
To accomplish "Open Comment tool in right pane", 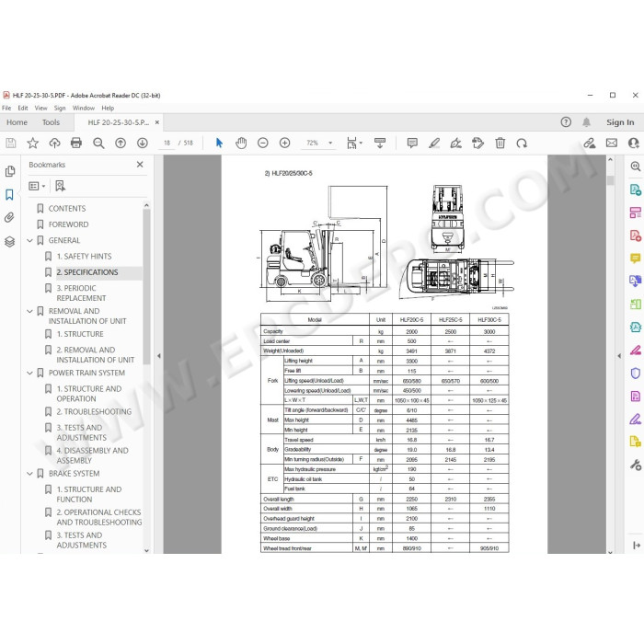I will pyautogui.click(x=635, y=258).
